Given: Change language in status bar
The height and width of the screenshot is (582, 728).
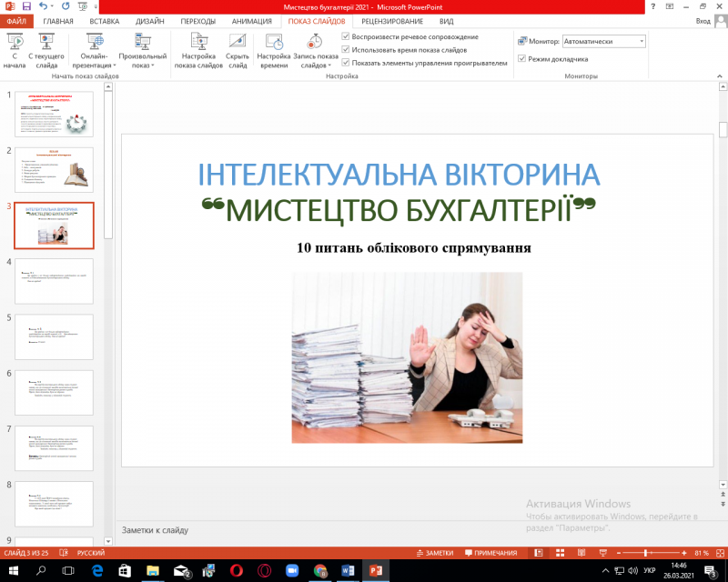Looking at the screenshot, I should point(90,553).
